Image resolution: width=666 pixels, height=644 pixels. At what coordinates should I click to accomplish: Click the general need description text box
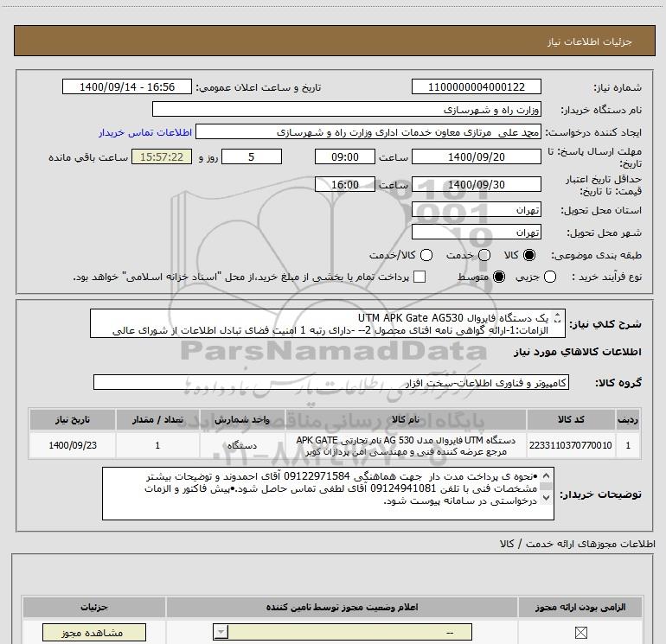pyautogui.click(x=328, y=323)
